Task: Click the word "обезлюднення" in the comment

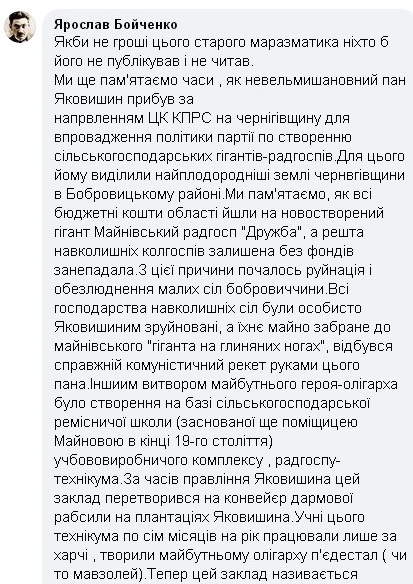Action: tap(103, 289)
